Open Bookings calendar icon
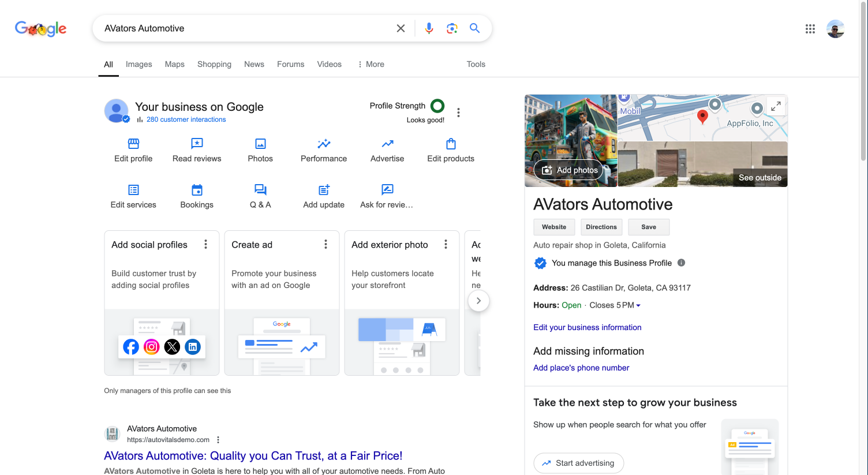 [197, 189]
